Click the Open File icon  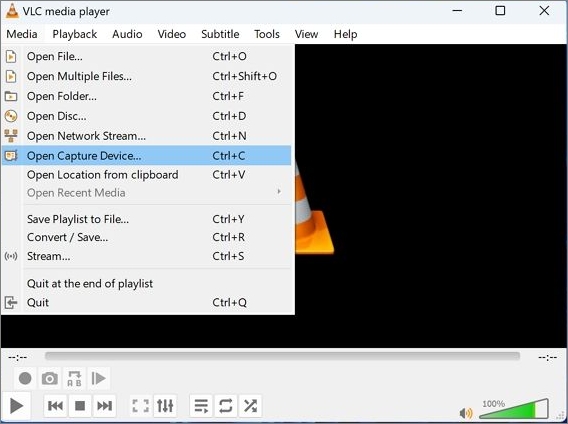tap(11, 57)
